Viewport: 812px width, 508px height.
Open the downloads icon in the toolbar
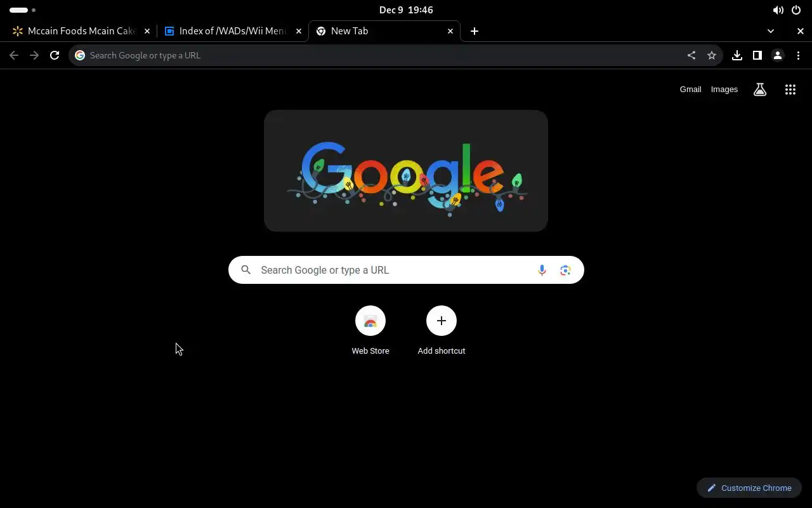click(737, 55)
